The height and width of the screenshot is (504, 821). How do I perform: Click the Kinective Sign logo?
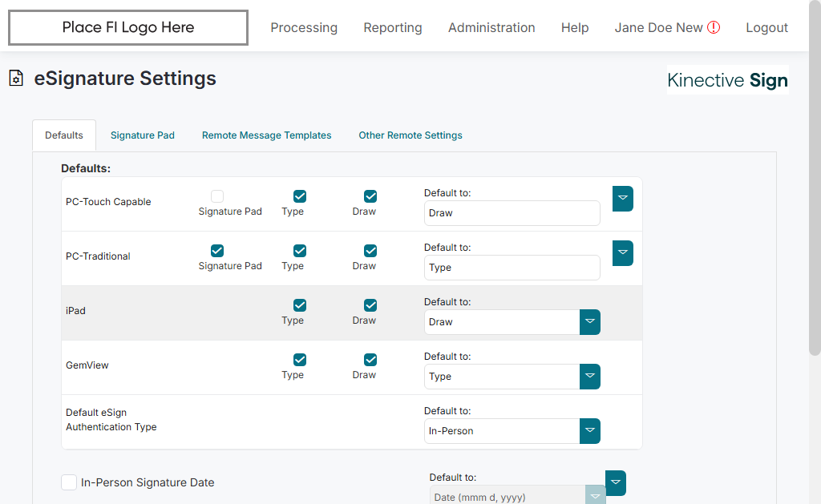click(727, 80)
